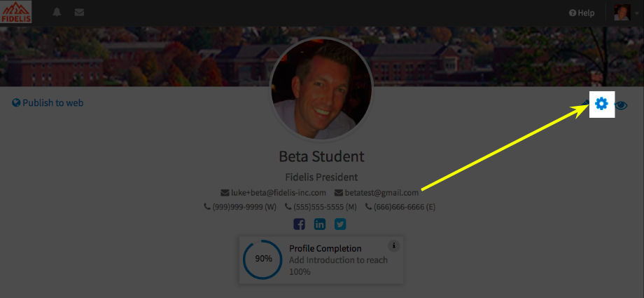Click the user avatar in top bar
Viewport: 644px width, 298px height.
(622, 13)
